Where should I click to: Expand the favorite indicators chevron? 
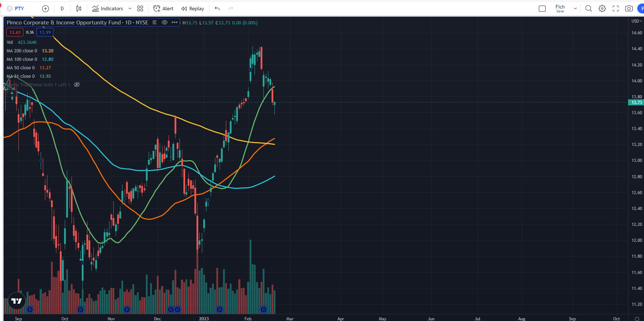tap(130, 8)
